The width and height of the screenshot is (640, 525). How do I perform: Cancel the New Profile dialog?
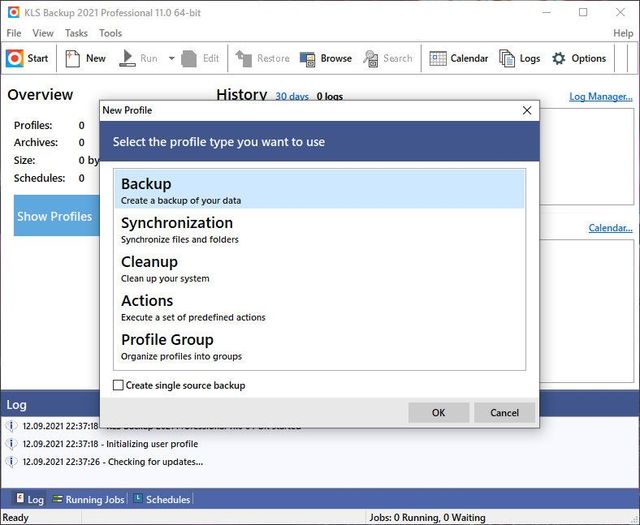504,413
